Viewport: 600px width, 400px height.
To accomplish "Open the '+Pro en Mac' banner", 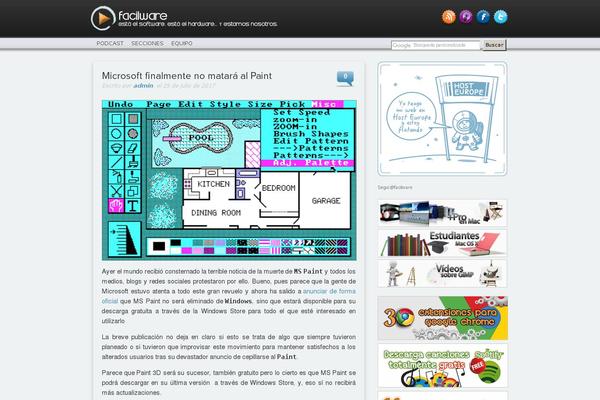I will pos(442,213).
